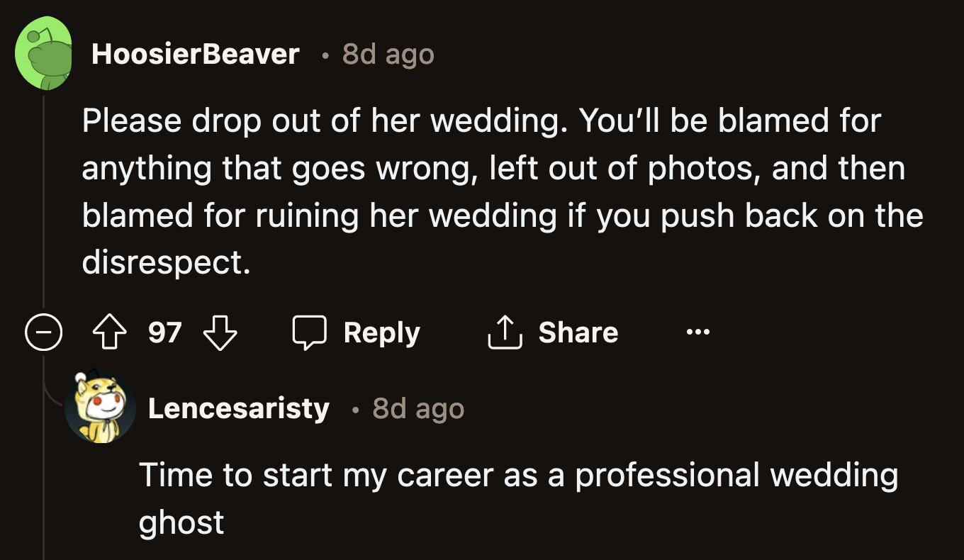Click the Share arrow icon
Viewport: 964px width, 560px height.
tap(505, 332)
